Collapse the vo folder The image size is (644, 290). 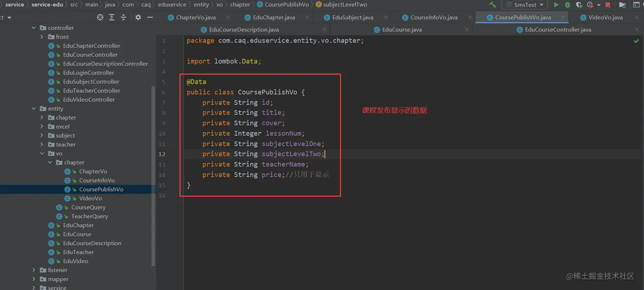pyautogui.click(x=42, y=153)
